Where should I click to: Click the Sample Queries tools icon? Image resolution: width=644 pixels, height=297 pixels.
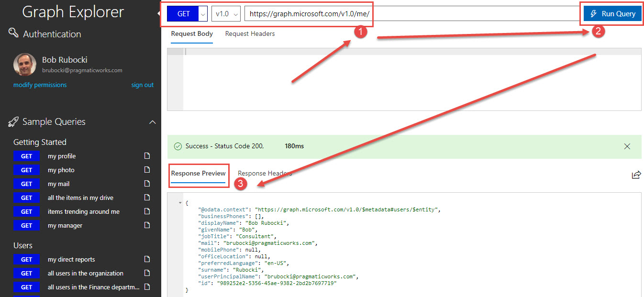coord(13,121)
